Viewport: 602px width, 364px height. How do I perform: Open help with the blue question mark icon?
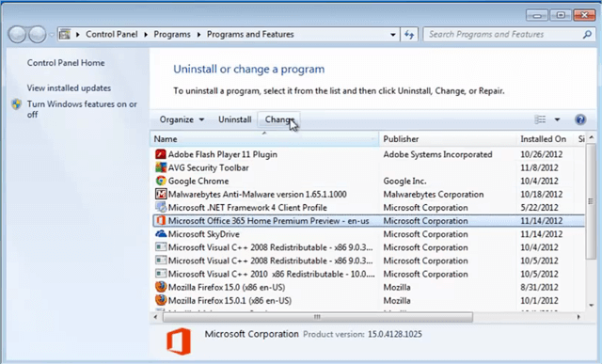[580, 119]
